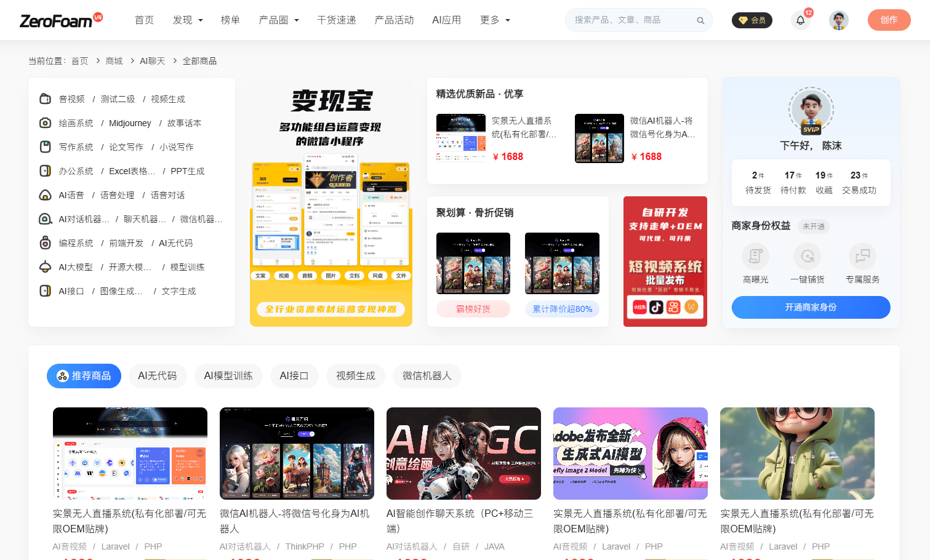Click the search magnifier icon

tap(700, 20)
